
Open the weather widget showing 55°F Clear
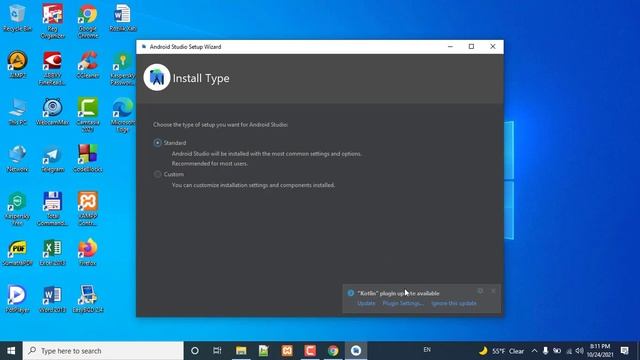[501, 351]
